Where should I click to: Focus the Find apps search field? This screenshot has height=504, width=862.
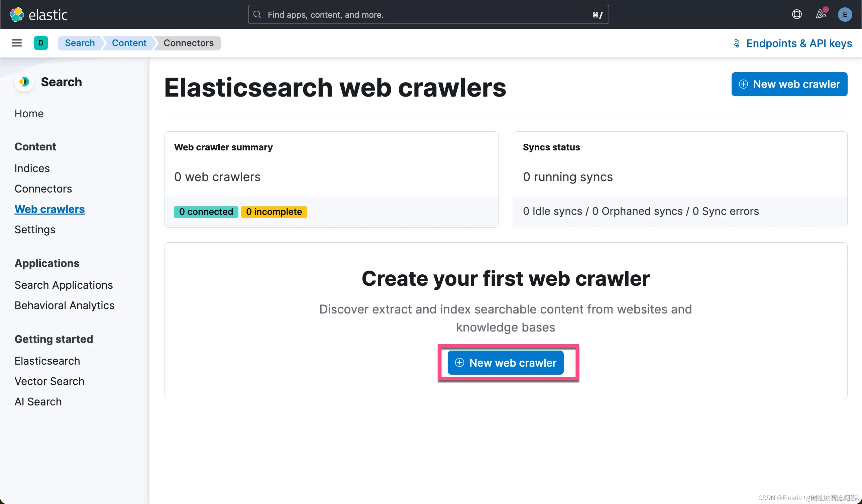(x=428, y=15)
